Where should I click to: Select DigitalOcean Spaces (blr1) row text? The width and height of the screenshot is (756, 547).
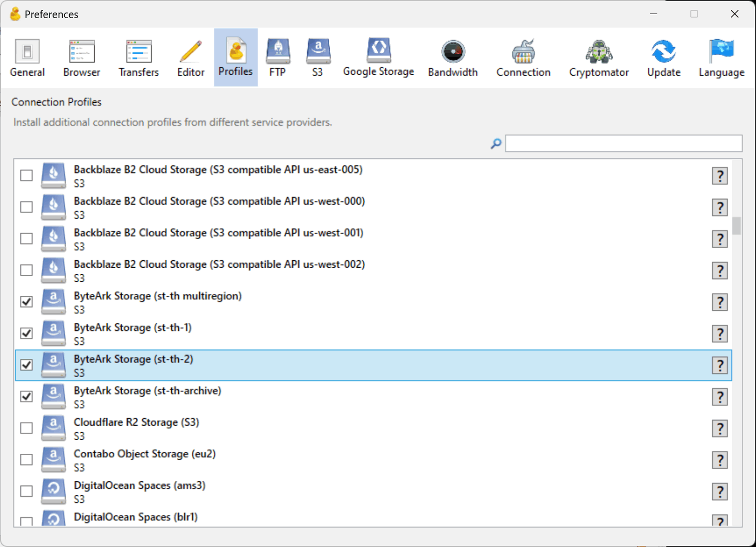tap(136, 517)
